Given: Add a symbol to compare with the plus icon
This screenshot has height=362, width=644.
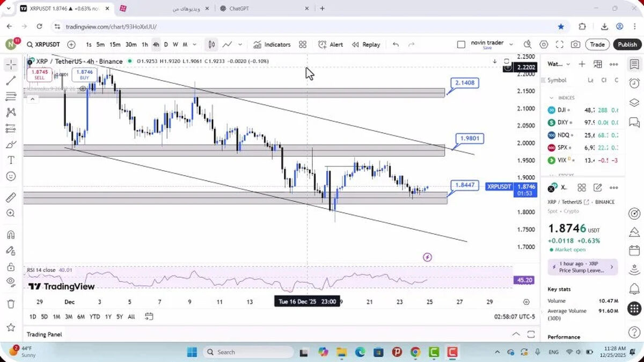Looking at the screenshot, I should tap(71, 45).
